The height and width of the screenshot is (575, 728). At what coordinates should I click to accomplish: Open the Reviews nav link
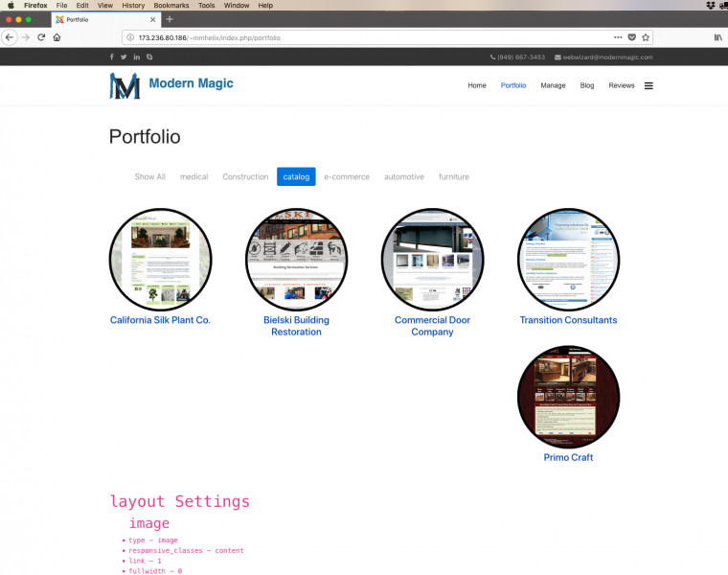pos(622,85)
